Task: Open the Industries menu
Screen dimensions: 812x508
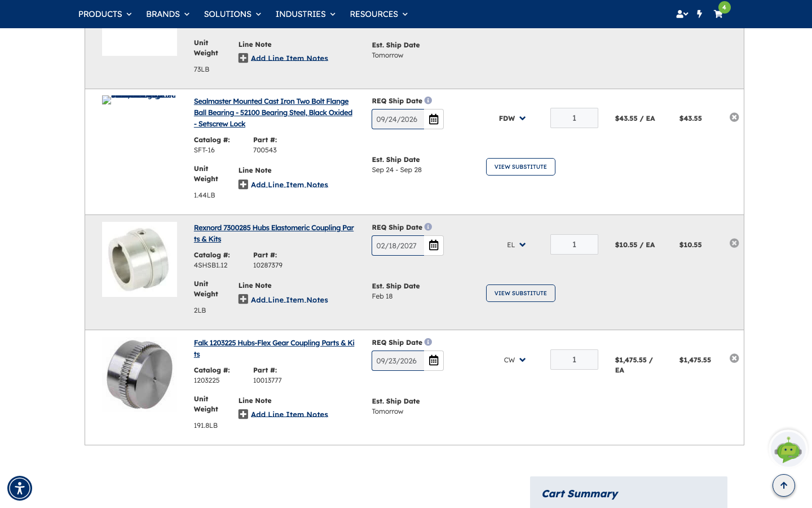Action: 305,14
